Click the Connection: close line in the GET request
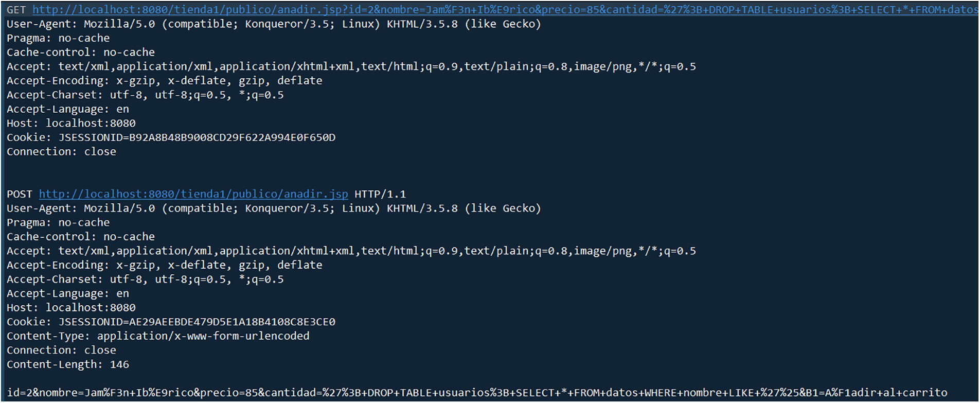The height and width of the screenshot is (403, 980). click(61, 152)
